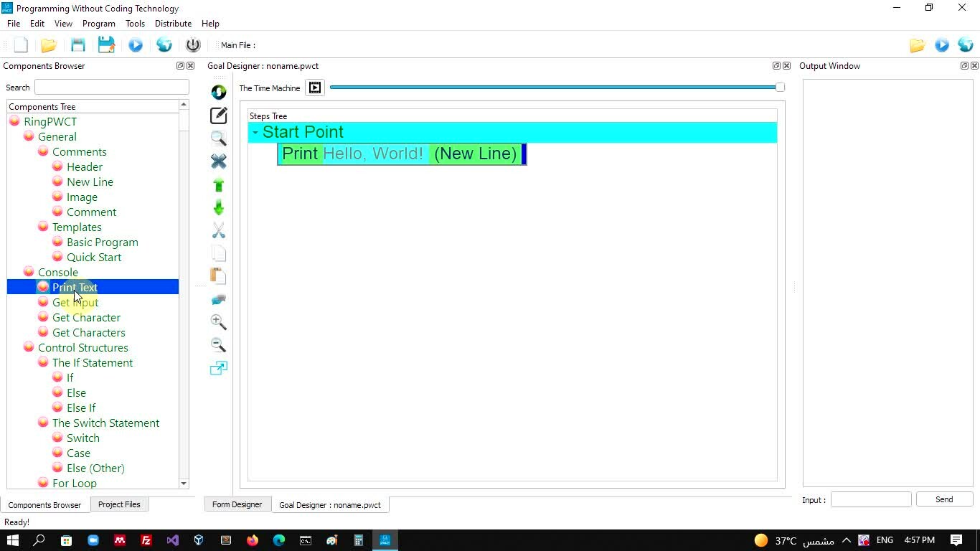Viewport: 980px width, 551px height.
Task: Move the step up with the green up arrow
Action: tap(218, 185)
